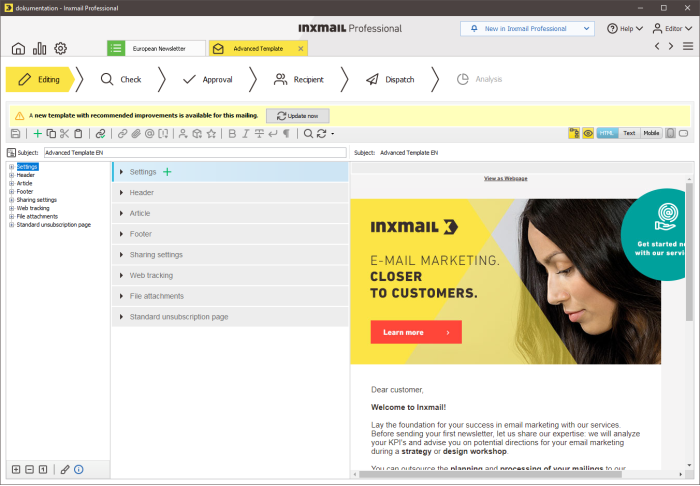Click the Update now button
Viewport: 700px width, 486px height.
(x=298, y=116)
